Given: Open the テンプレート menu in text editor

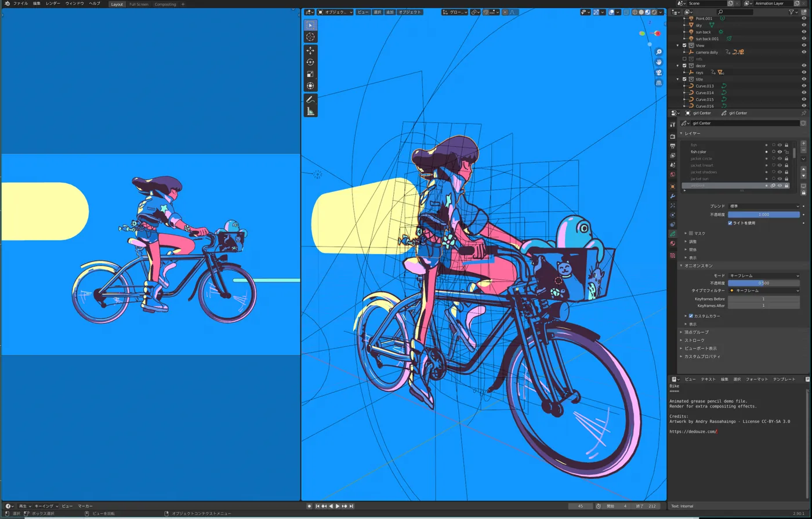Looking at the screenshot, I should [784, 379].
